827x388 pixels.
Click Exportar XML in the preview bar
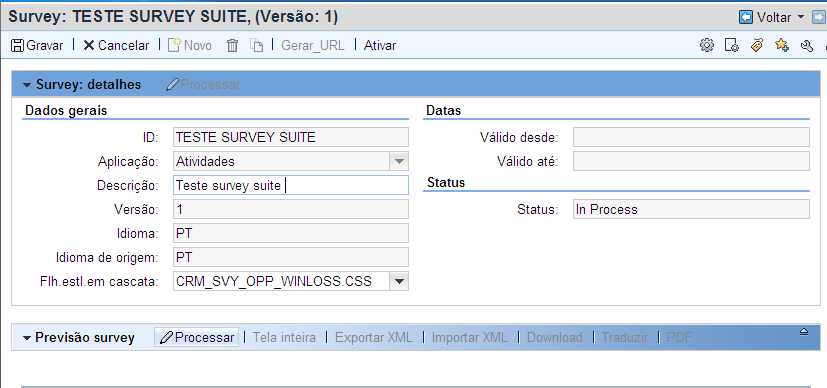[374, 337]
